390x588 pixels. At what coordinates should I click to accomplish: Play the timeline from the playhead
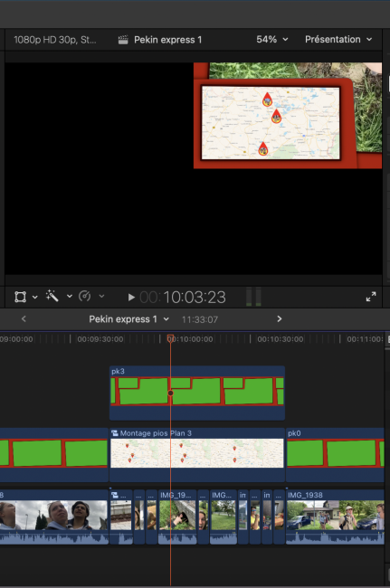coord(131,298)
